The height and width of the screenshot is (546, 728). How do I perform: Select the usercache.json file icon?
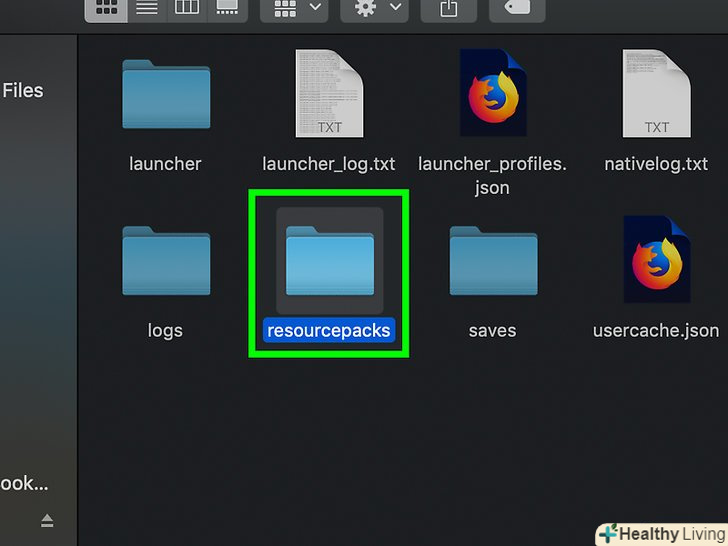coord(656,259)
